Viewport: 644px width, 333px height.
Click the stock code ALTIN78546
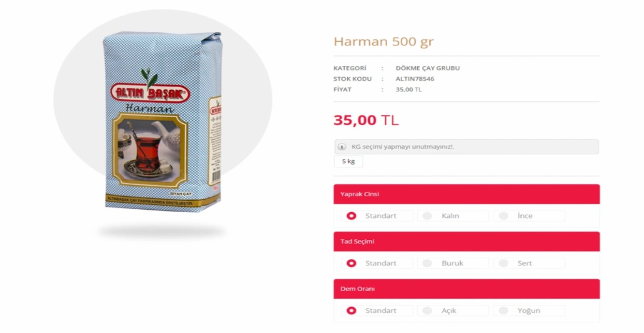tap(415, 79)
